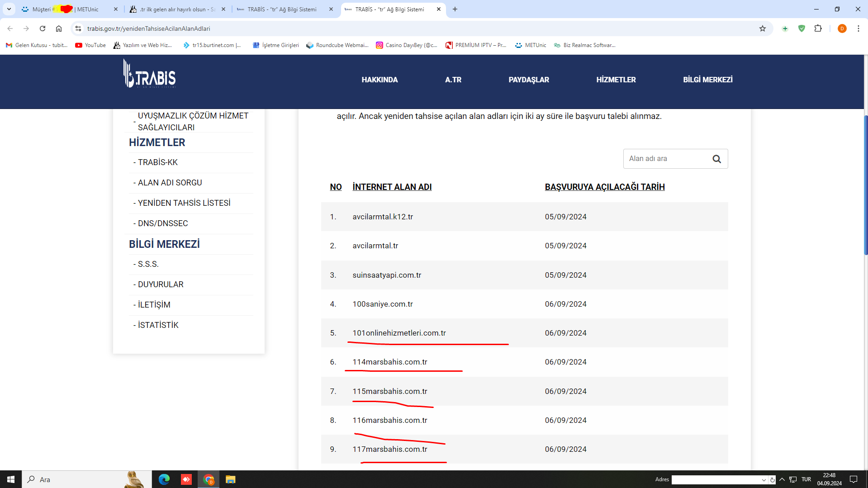Image resolution: width=868 pixels, height=488 pixels.
Task: Sort by the NO column header
Action: tap(336, 187)
